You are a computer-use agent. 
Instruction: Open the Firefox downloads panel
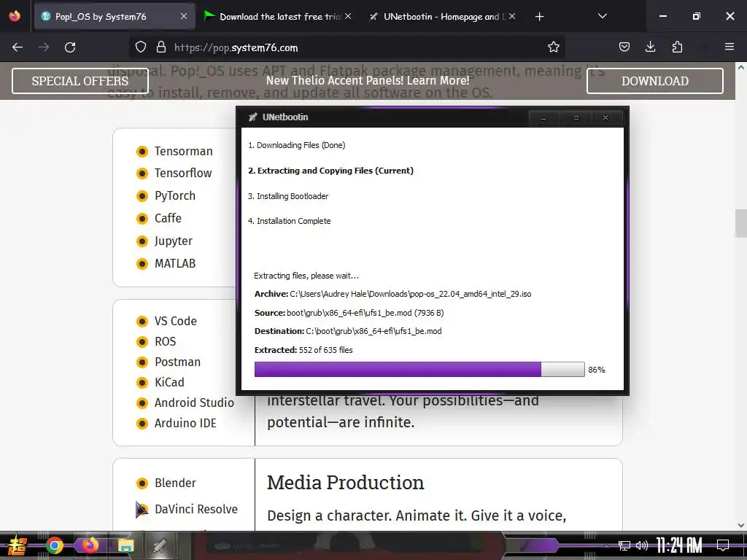pyautogui.click(x=650, y=47)
